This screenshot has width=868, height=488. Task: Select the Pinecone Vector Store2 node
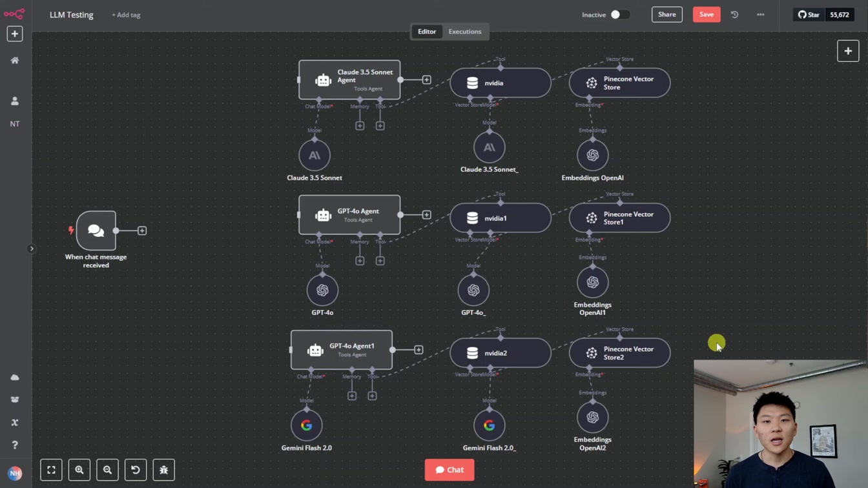click(x=619, y=353)
